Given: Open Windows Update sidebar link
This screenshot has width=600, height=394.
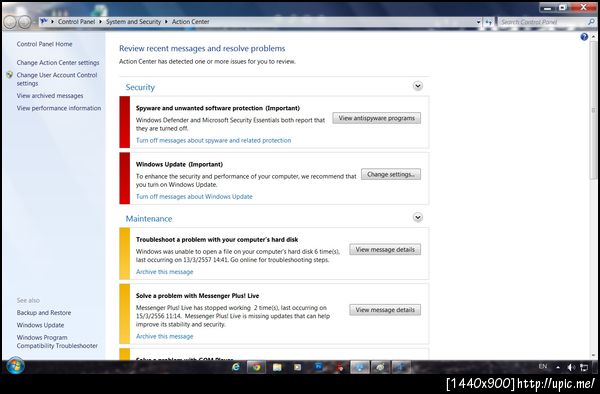Looking at the screenshot, I should [x=40, y=325].
